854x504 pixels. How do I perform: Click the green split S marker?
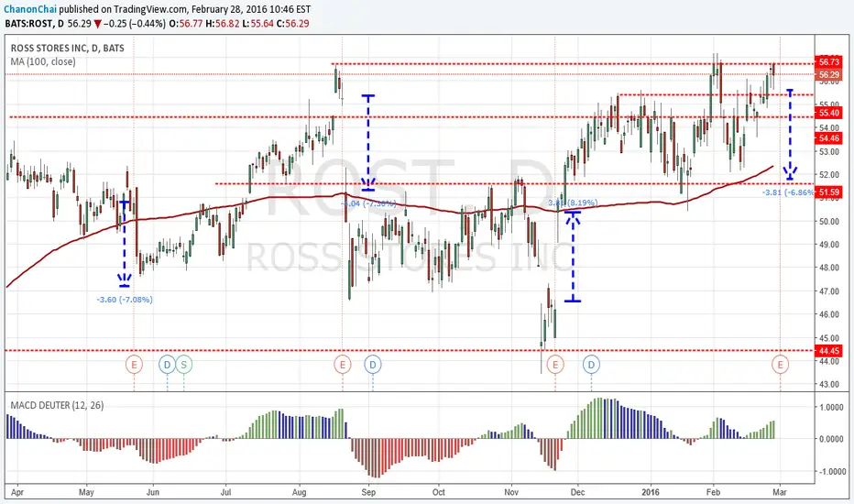point(184,364)
